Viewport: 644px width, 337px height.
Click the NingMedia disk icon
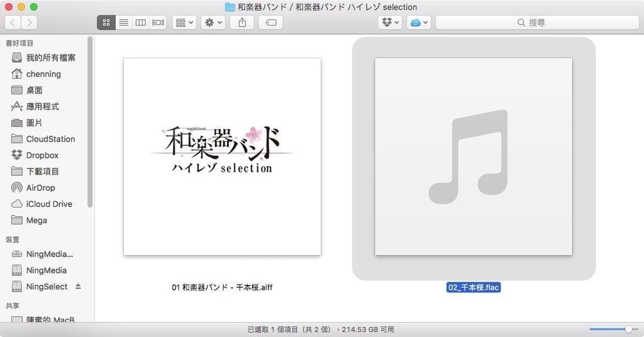pos(17,270)
